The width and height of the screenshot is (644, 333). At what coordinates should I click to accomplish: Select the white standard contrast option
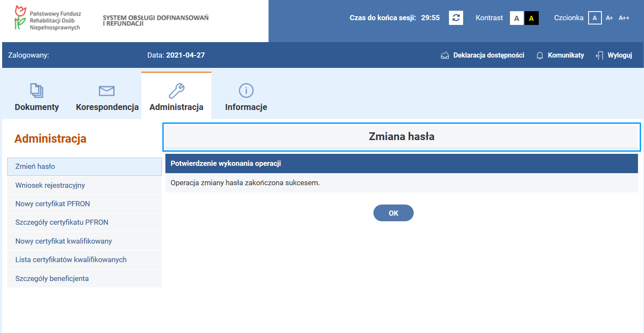(517, 18)
